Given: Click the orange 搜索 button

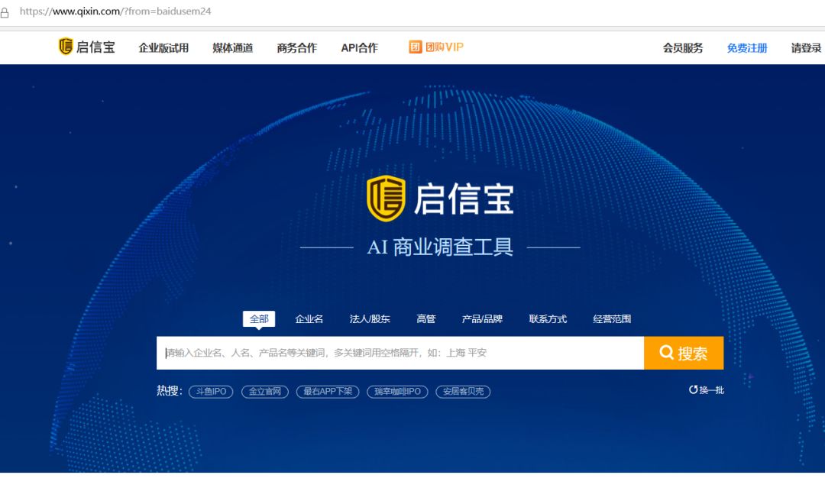Looking at the screenshot, I should pos(684,353).
